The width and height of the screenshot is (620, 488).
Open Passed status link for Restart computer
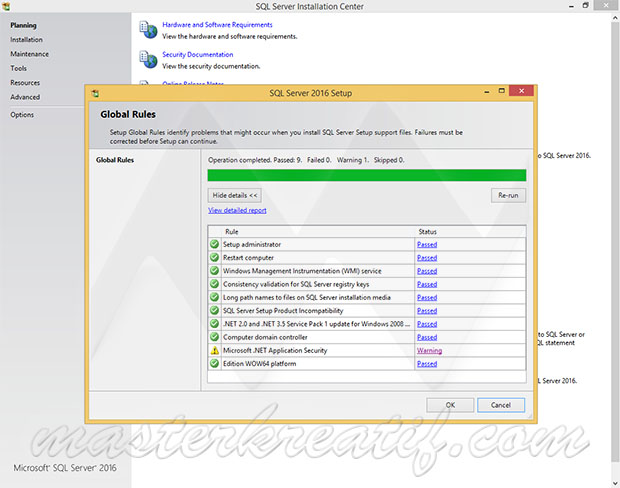point(427,257)
